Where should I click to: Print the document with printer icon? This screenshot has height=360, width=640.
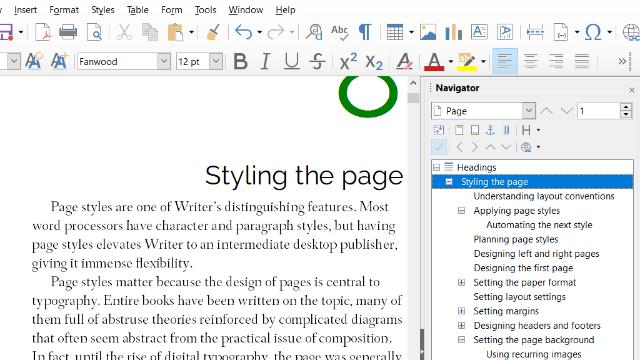pos(68,32)
